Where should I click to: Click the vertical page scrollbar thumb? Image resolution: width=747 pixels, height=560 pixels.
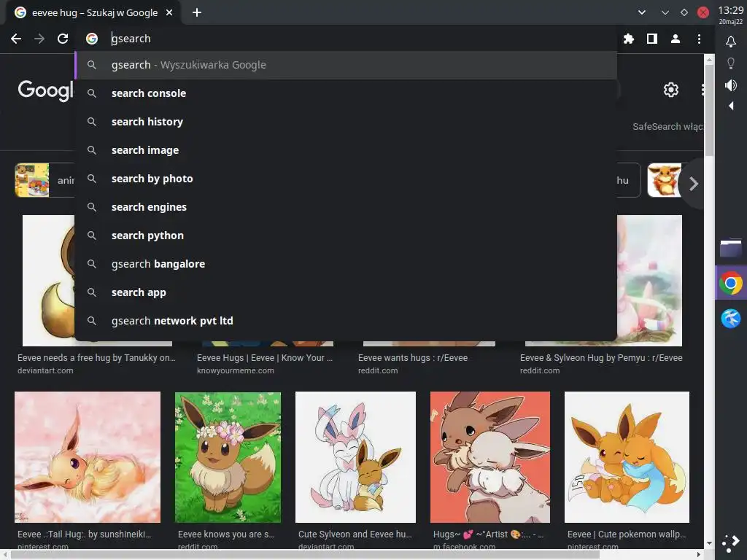point(709,111)
